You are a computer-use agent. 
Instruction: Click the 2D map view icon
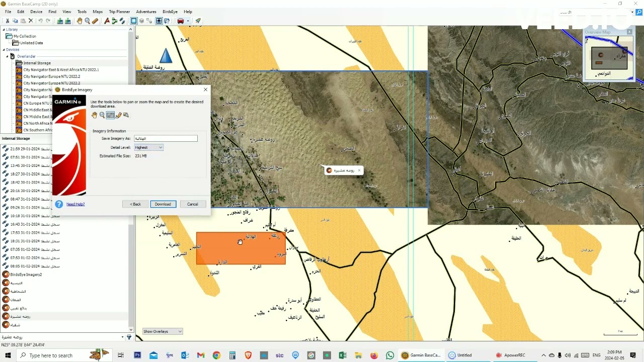click(x=134, y=21)
